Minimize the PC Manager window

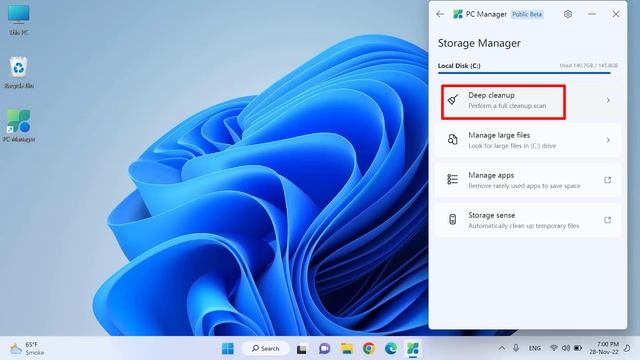(592, 14)
